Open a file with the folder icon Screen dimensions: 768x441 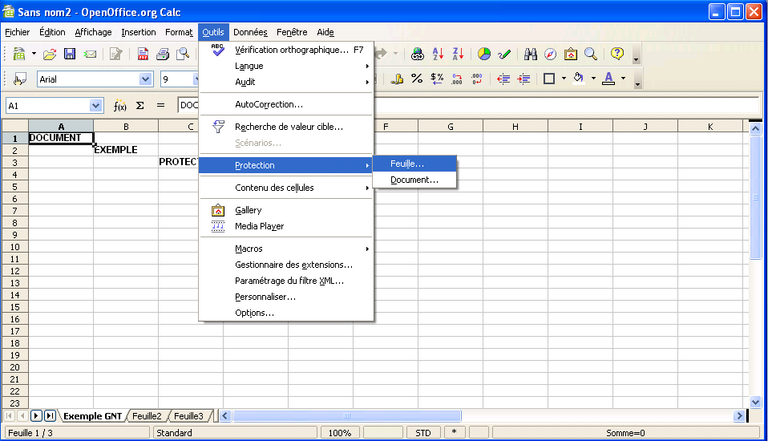click(x=49, y=54)
